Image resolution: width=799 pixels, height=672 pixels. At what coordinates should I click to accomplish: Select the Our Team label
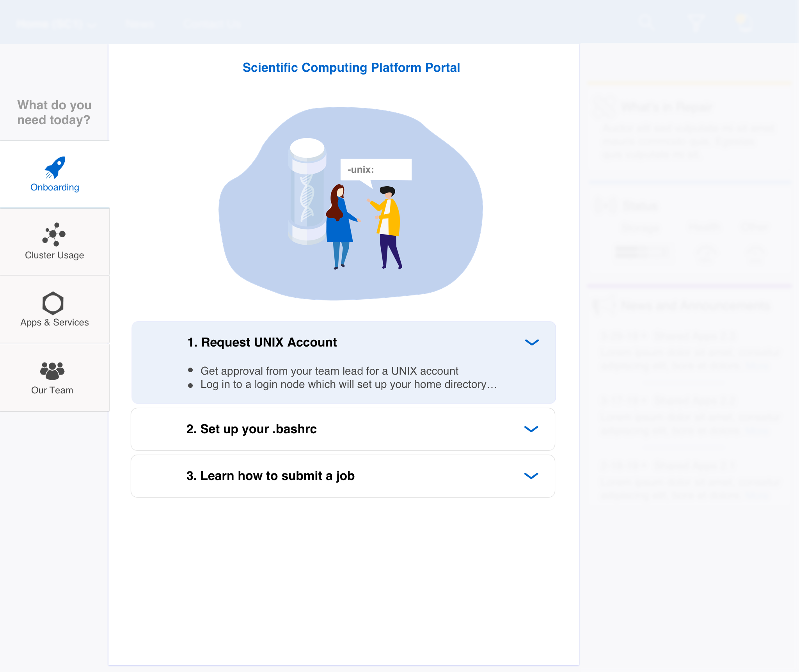[x=52, y=390]
